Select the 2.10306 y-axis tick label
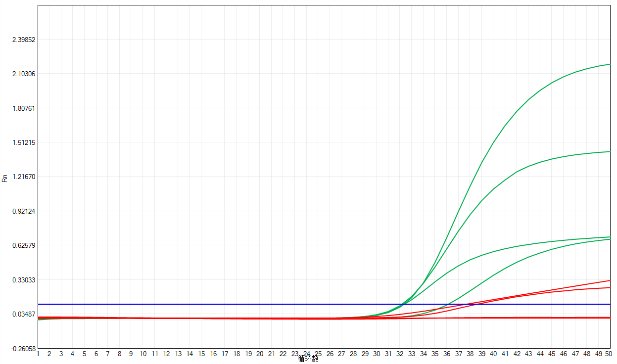617x364 pixels. pos(23,74)
